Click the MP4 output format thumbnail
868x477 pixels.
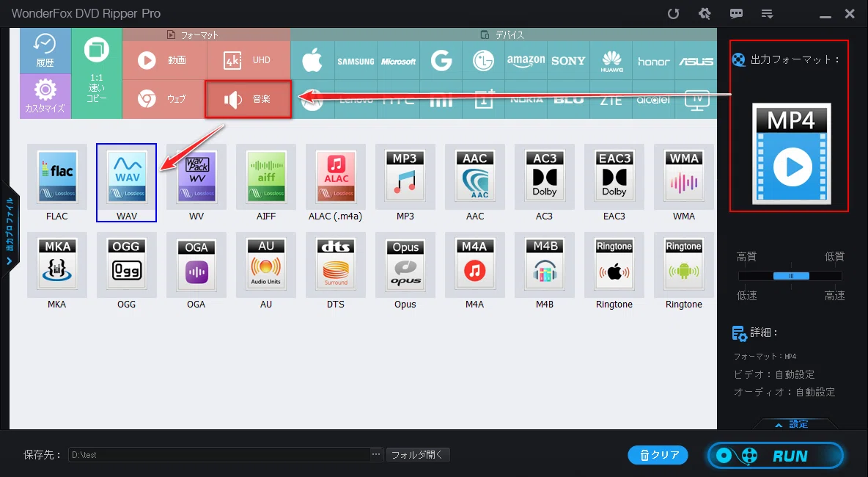[792, 153]
